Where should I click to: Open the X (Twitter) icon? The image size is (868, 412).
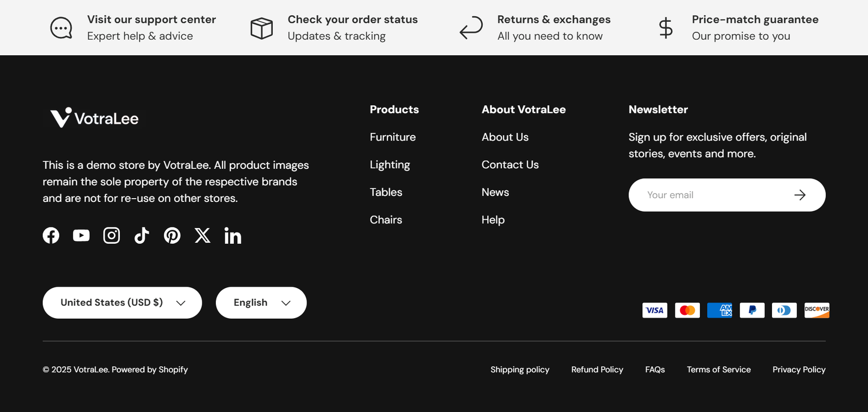tap(202, 236)
